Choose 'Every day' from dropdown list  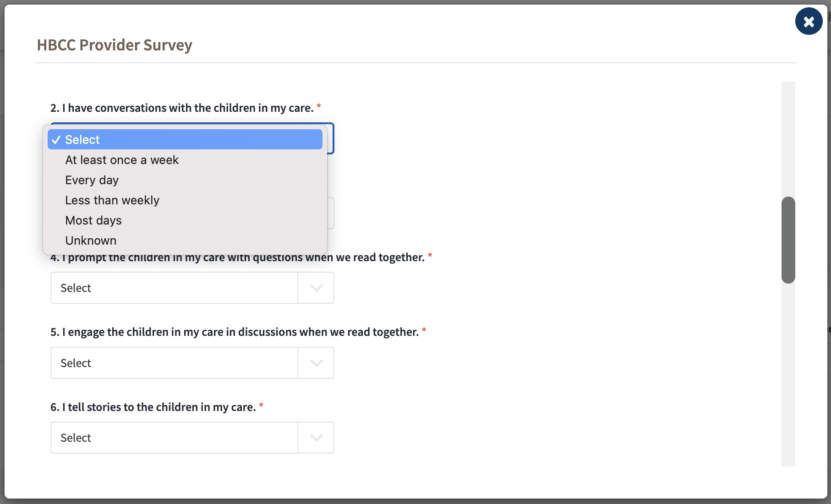click(x=185, y=180)
